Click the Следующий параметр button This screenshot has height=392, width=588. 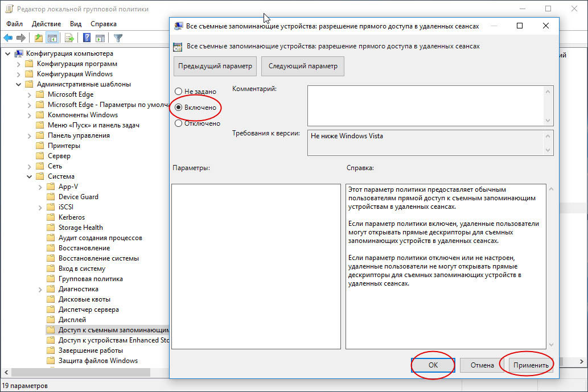click(303, 66)
